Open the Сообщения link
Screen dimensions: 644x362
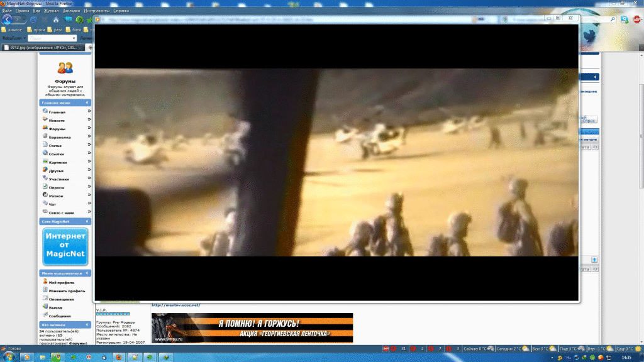(x=60, y=317)
